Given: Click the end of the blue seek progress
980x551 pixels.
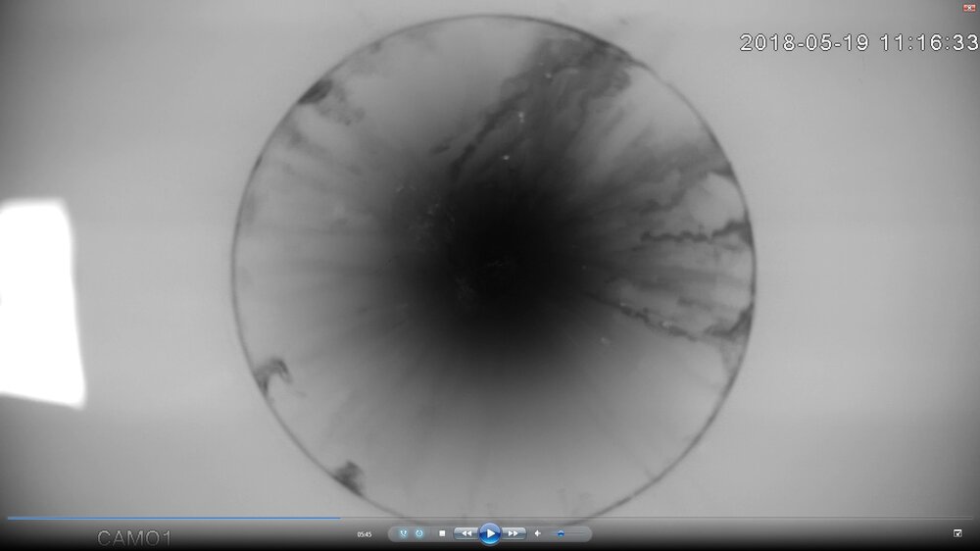Looking at the screenshot, I should 339,518.
